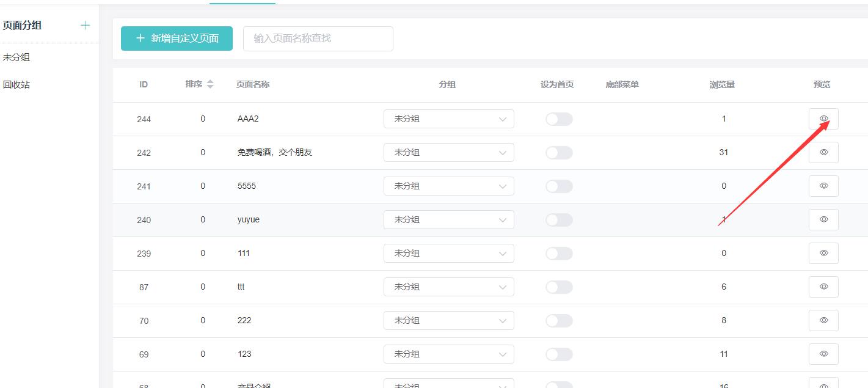Select 未分组 in the sidebar
Image resolution: width=868 pixels, height=388 pixels.
(16, 57)
